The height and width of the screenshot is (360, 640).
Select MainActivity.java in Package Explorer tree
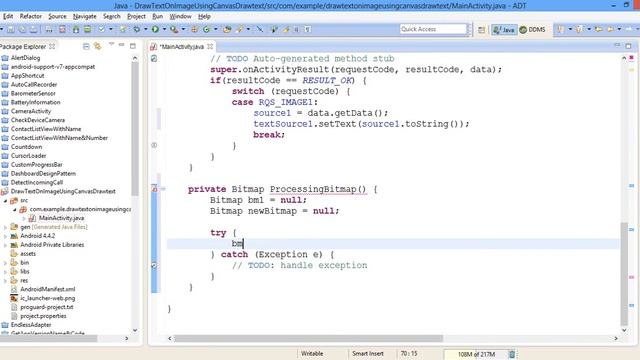pos(61,218)
